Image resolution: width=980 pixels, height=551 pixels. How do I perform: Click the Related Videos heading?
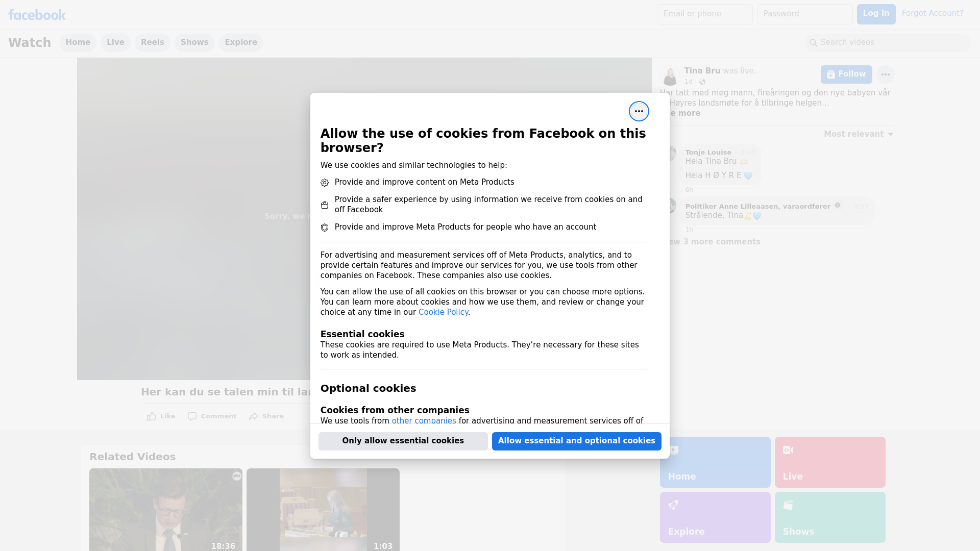tap(132, 457)
